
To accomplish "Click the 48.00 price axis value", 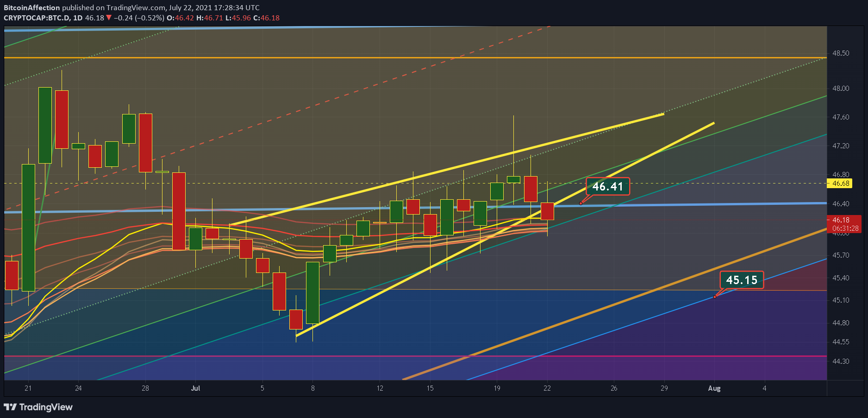I will tap(841, 88).
